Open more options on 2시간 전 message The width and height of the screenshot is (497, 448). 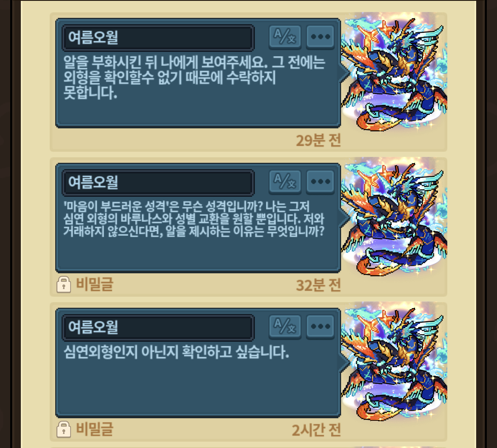320,326
